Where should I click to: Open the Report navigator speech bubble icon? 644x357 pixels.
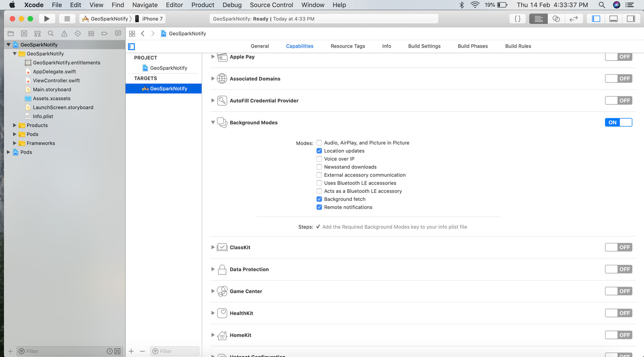tap(118, 34)
